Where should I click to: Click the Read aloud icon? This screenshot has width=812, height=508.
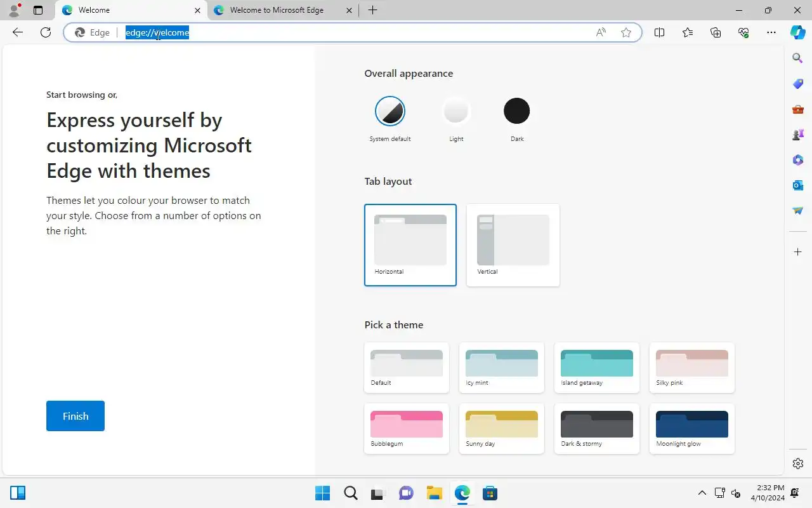tap(601, 32)
